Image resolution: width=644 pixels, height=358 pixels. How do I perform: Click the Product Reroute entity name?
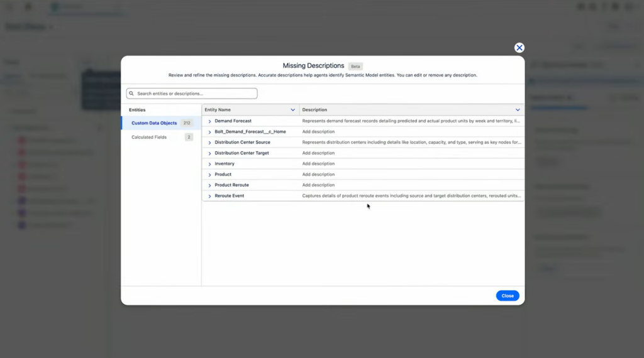[x=231, y=185]
